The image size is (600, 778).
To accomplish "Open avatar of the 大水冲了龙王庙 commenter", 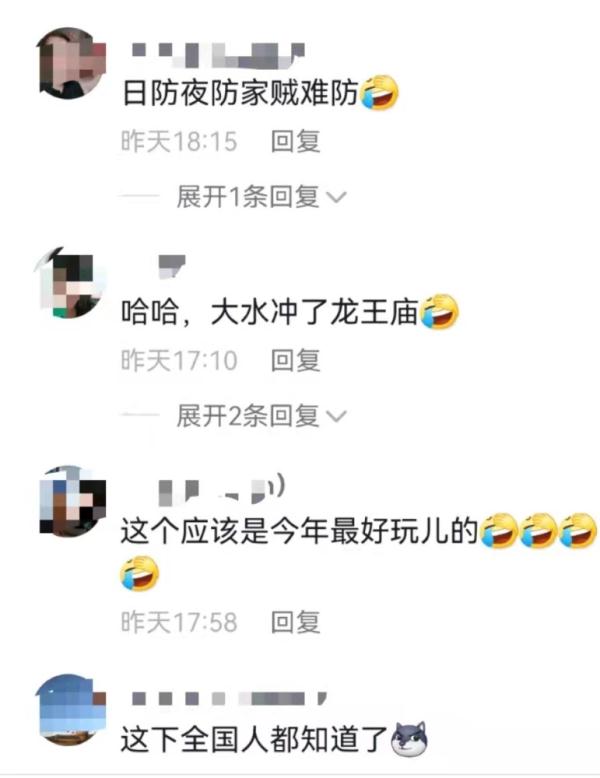I will tap(70, 282).
